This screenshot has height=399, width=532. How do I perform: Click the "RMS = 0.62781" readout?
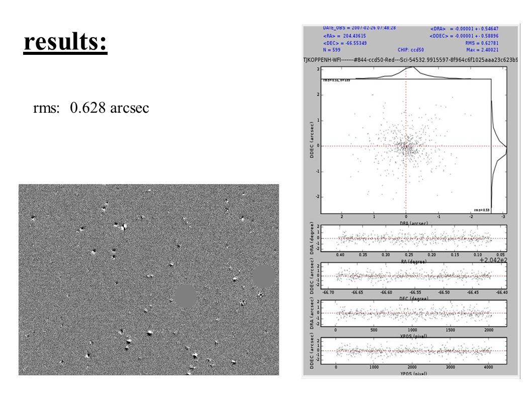tap(482, 43)
